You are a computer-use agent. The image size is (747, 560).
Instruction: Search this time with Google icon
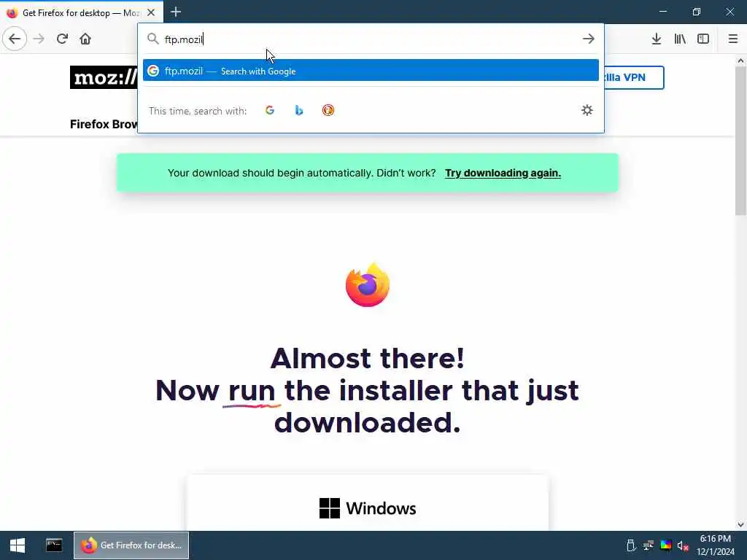pos(270,111)
